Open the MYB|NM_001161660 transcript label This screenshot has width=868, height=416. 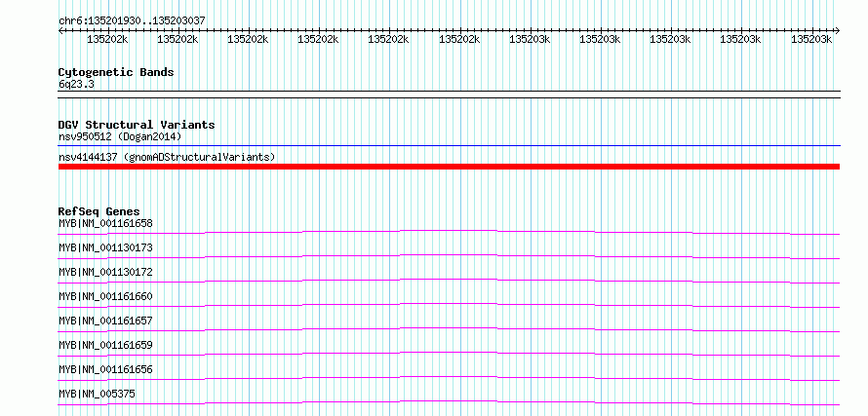105,296
